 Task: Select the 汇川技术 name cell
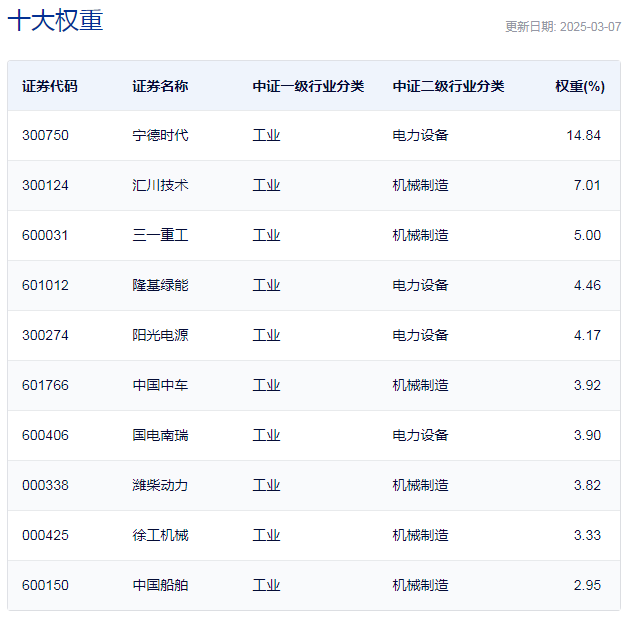coord(160,185)
